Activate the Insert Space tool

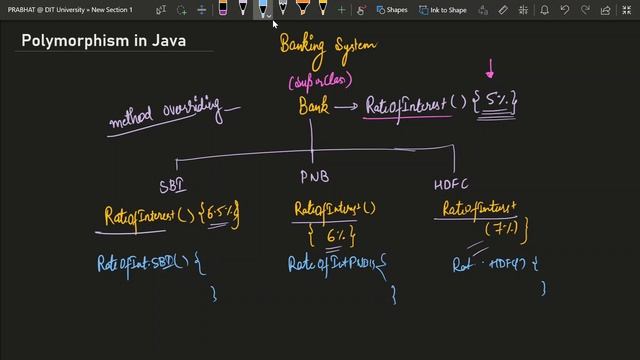tap(202, 10)
